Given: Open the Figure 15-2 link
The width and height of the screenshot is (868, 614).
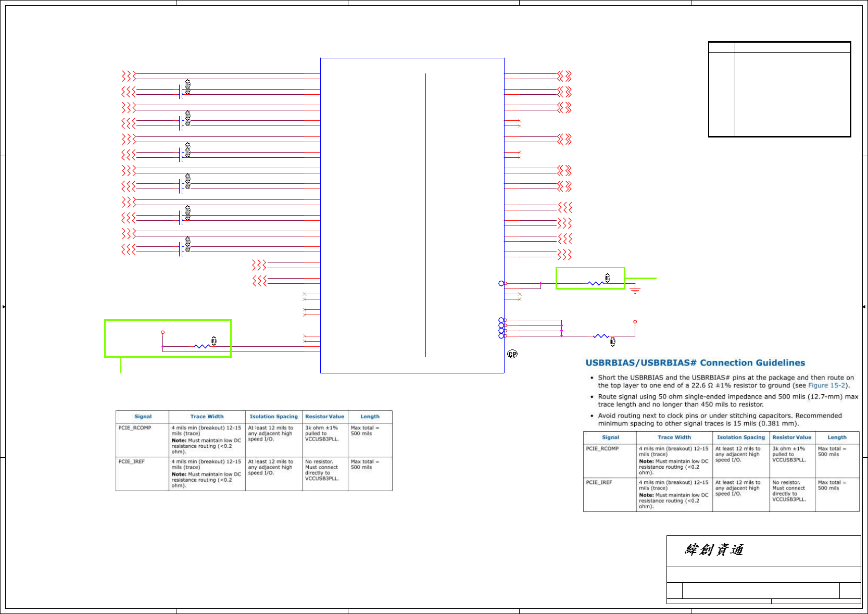Looking at the screenshot, I should coord(826,385).
